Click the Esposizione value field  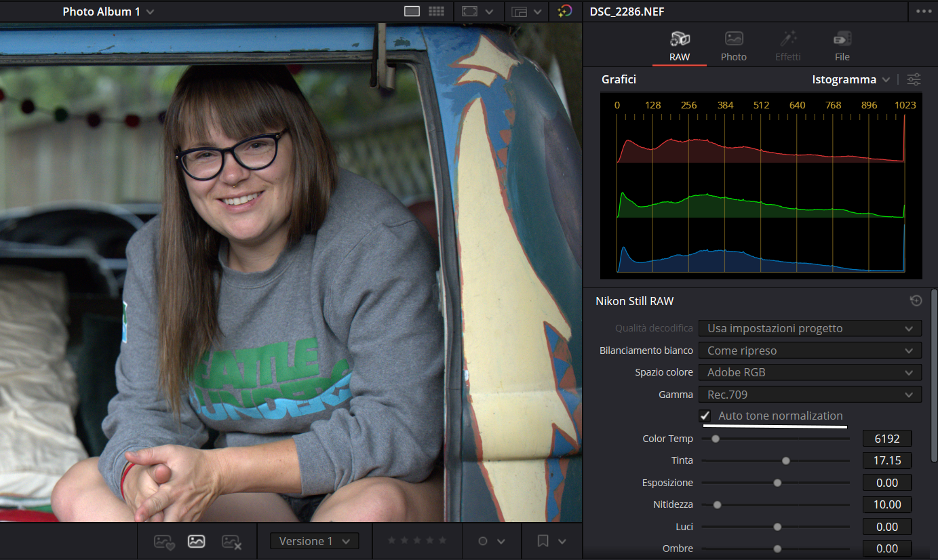(x=887, y=483)
